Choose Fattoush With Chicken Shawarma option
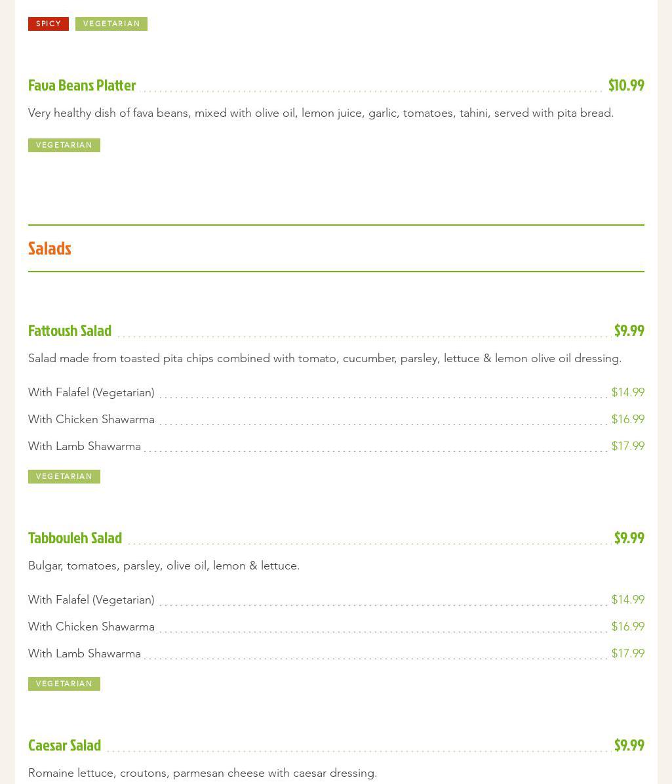 click(x=91, y=419)
